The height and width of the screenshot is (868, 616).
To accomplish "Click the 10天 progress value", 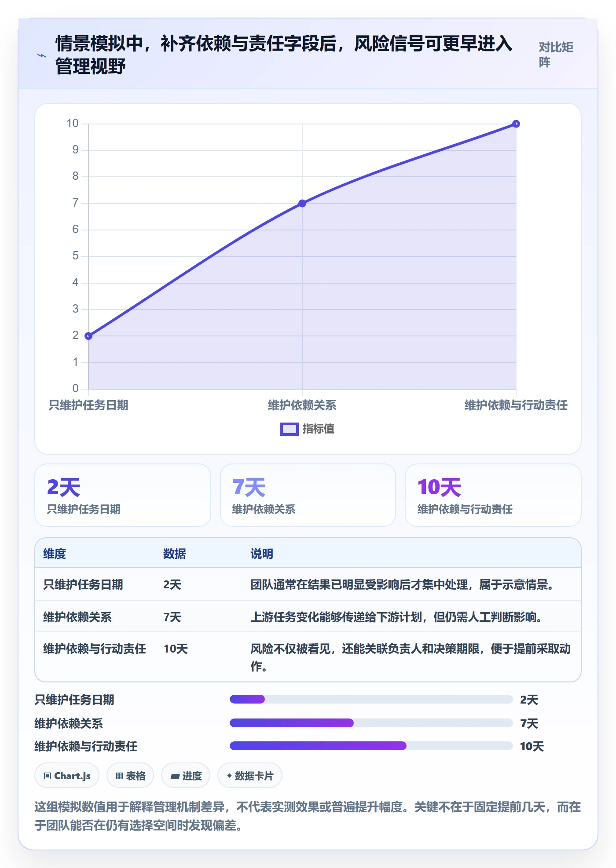I will (x=532, y=746).
